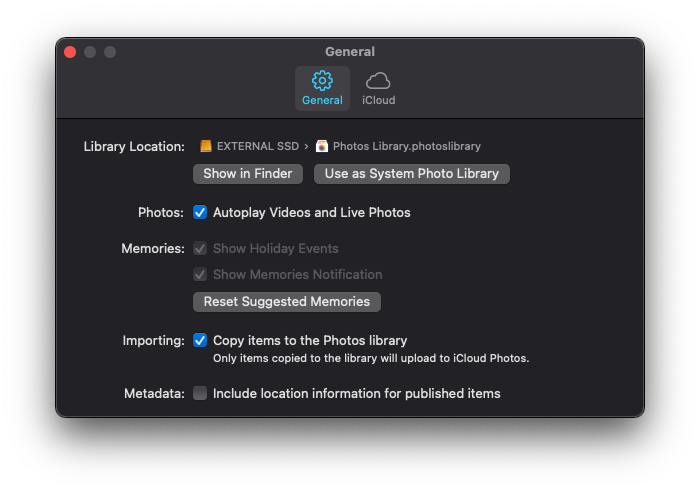This screenshot has width=700, height=491.
Task: Click the EXTERNAL SSD drive icon
Action: tap(206, 146)
